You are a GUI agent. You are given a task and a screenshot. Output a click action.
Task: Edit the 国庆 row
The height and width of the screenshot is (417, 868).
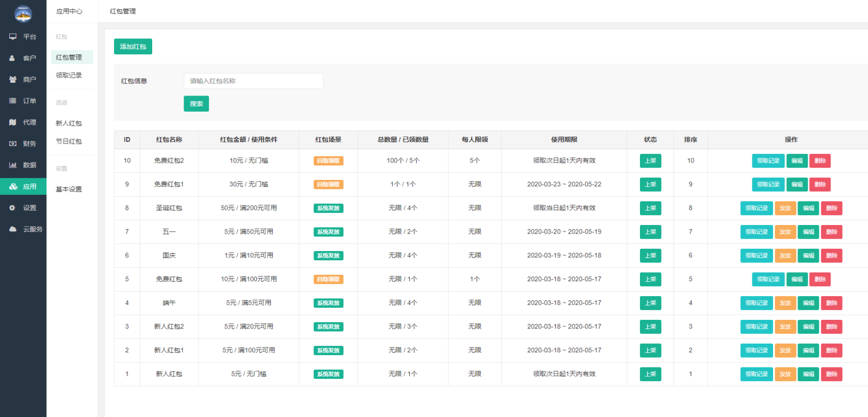pyautogui.click(x=808, y=256)
